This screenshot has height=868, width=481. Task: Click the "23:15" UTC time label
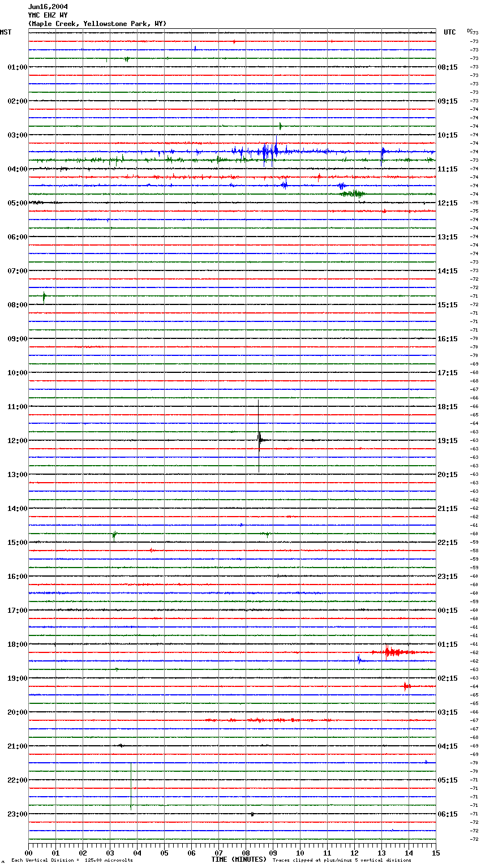448,577
